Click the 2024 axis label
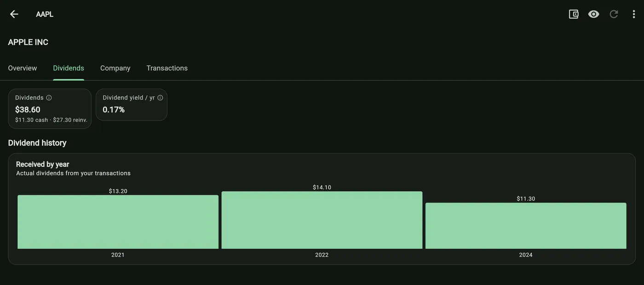The height and width of the screenshot is (285, 644). pos(526,255)
